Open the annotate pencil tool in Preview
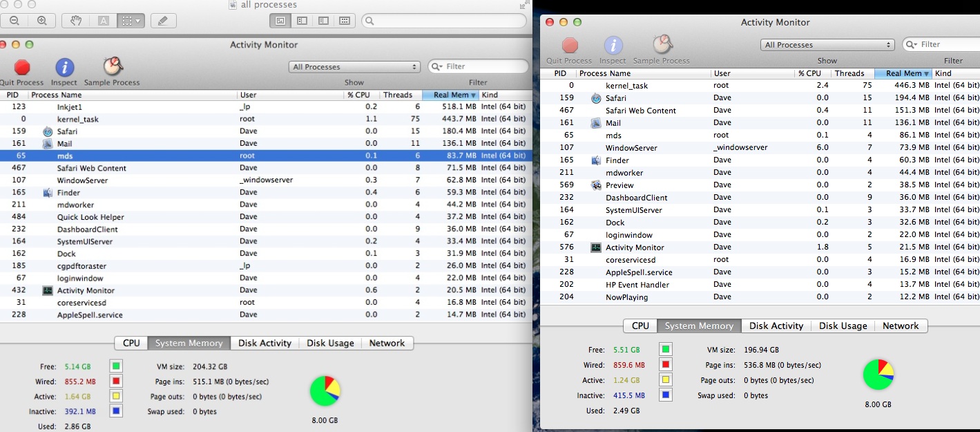This screenshot has height=432, width=980. point(162,21)
